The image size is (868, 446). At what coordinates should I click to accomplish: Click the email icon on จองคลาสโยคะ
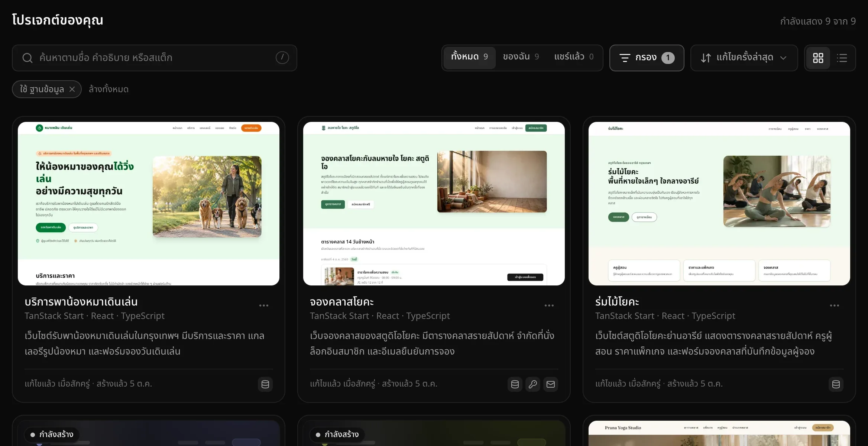click(551, 384)
